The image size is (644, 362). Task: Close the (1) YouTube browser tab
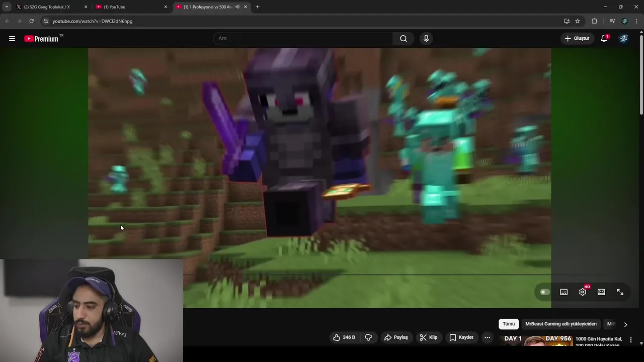[x=166, y=7]
